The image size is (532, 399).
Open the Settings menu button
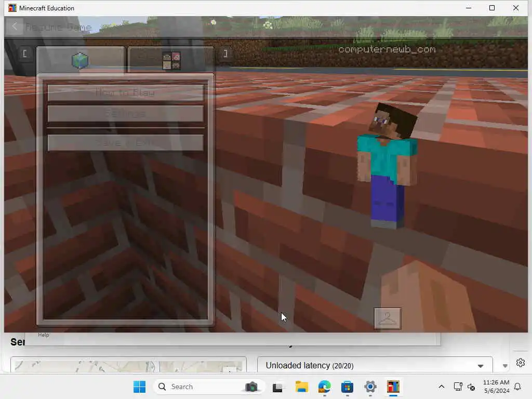[126, 114]
